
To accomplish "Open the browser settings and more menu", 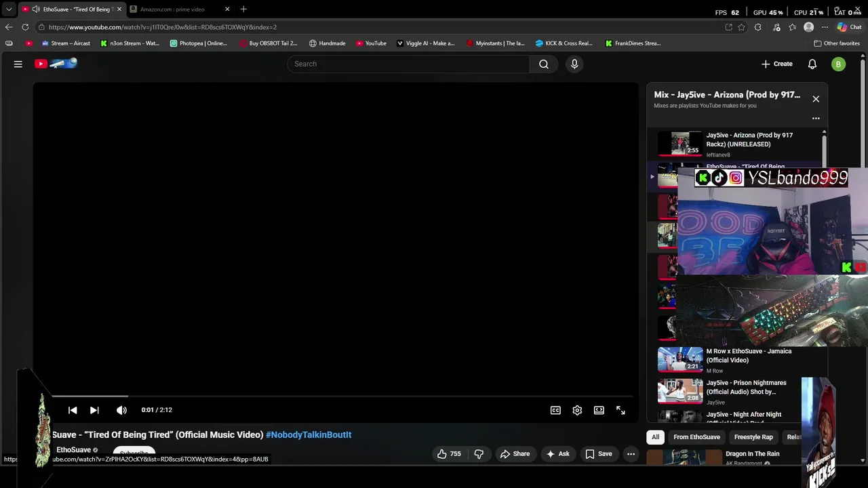I will click(825, 27).
